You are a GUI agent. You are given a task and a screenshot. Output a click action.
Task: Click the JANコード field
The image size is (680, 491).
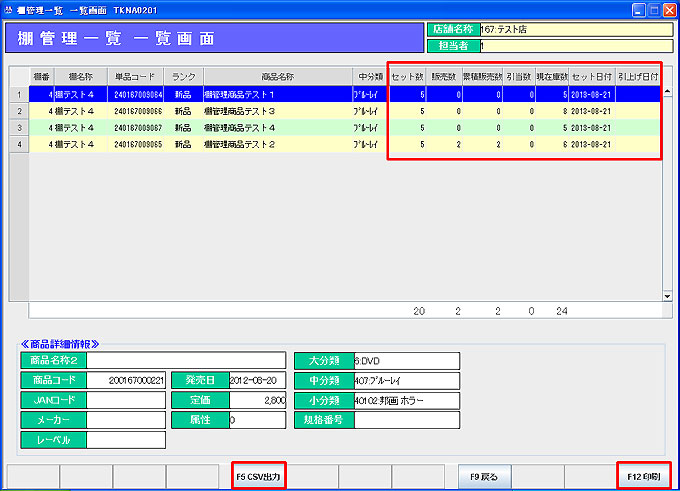pyautogui.click(x=126, y=400)
